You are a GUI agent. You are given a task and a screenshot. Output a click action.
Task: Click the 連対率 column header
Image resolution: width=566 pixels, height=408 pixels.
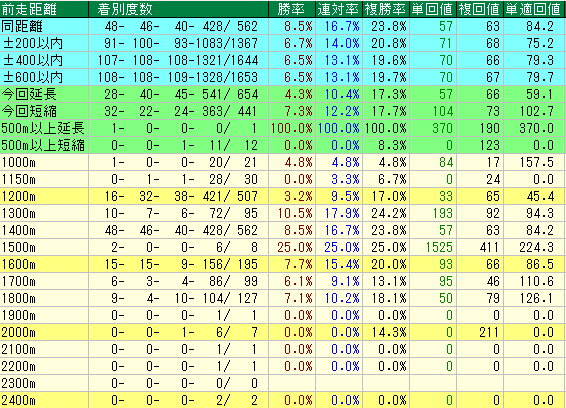click(x=339, y=9)
